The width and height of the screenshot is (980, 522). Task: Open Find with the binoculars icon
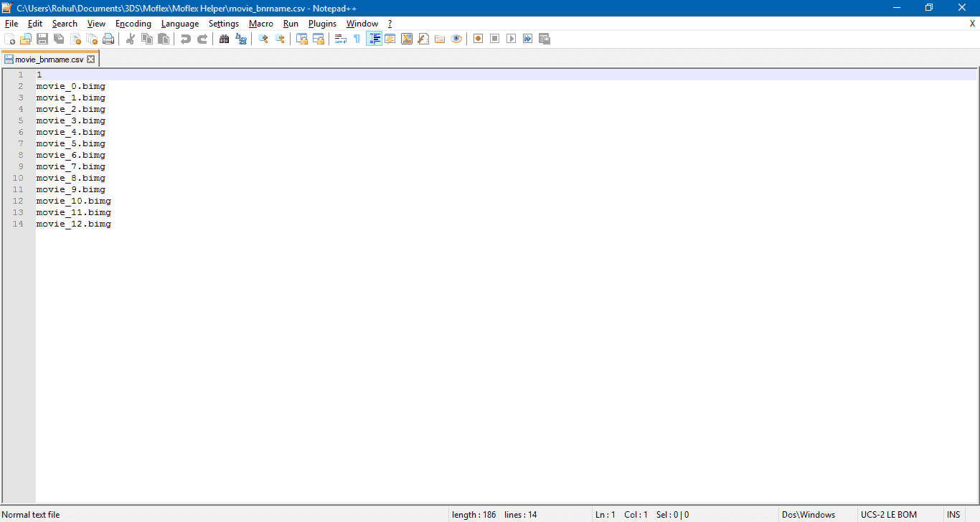(x=225, y=39)
